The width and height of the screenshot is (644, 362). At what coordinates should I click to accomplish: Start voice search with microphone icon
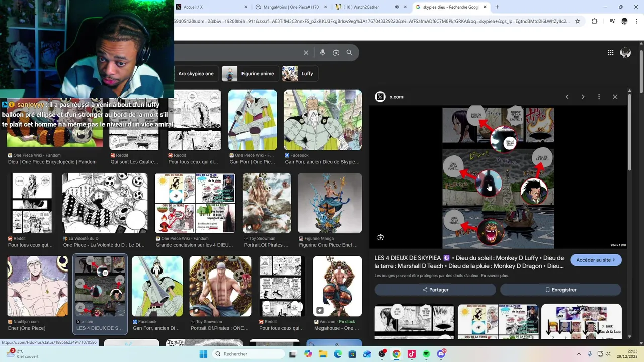click(323, 52)
